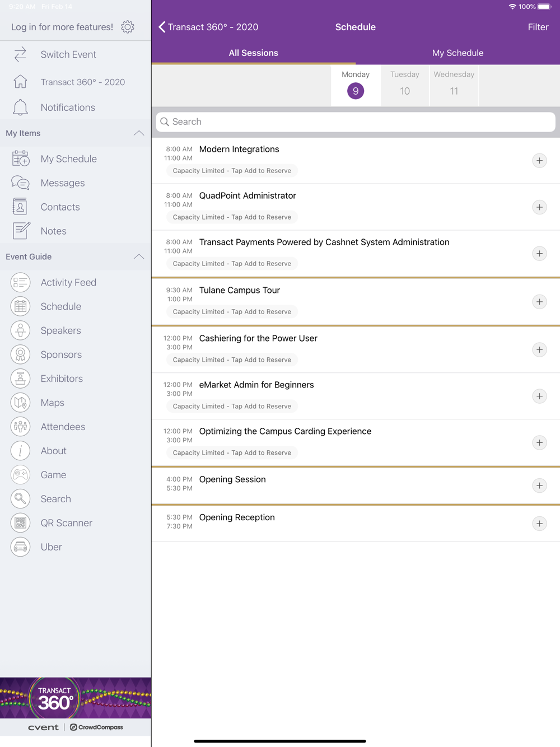The width and height of the screenshot is (560, 747).
Task: Tap Capacity Limited tag under Modern Integrations
Action: 232,171
